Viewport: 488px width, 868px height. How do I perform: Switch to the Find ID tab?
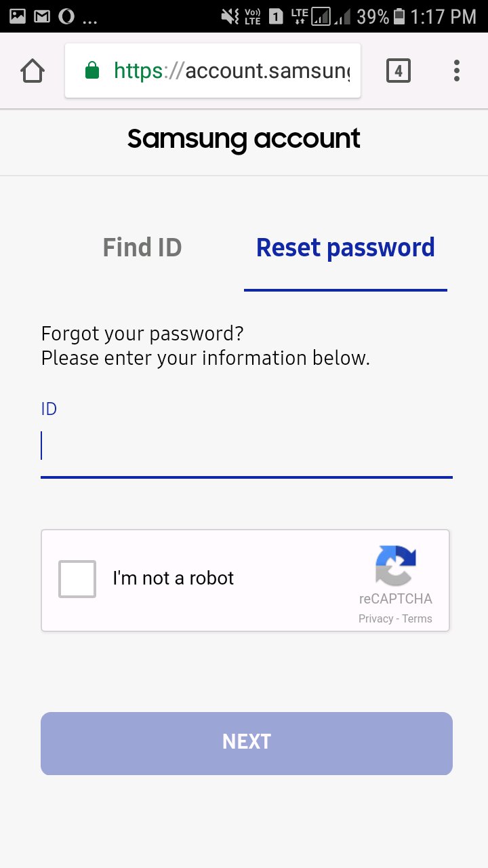click(142, 248)
